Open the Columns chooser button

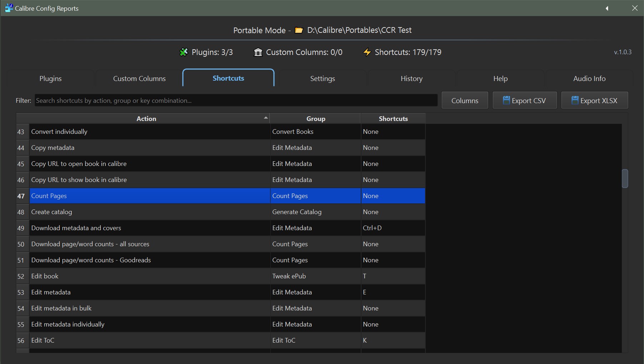464,101
